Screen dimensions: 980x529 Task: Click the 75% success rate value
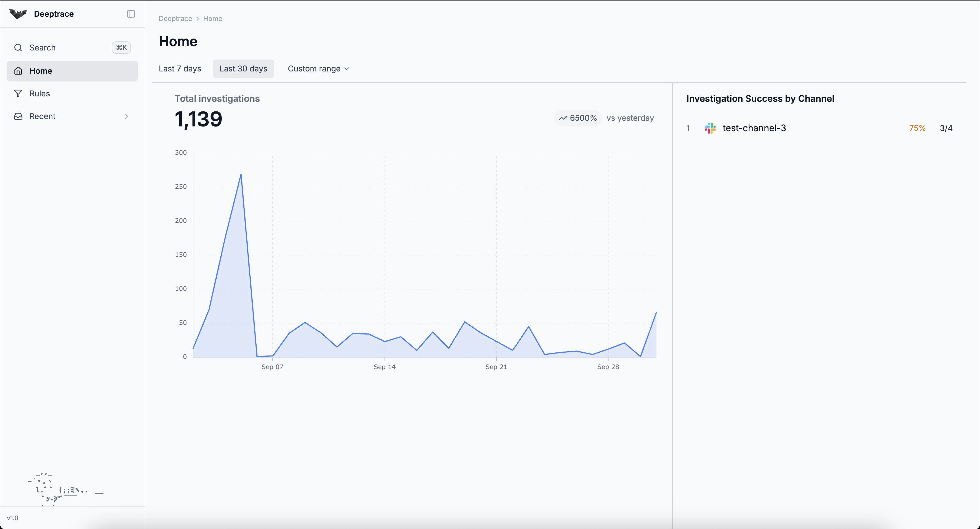click(x=917, y=128)
